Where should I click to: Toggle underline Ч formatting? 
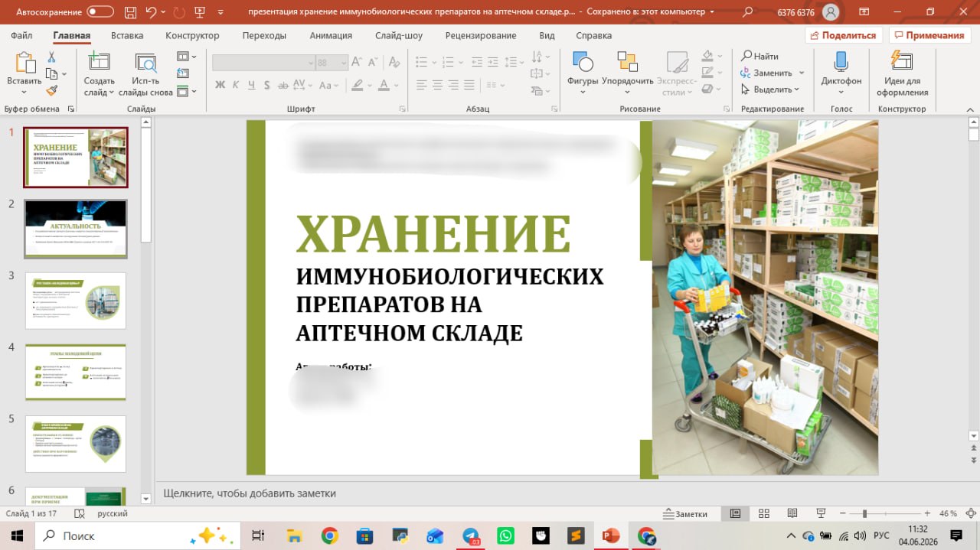coord(253,85)
